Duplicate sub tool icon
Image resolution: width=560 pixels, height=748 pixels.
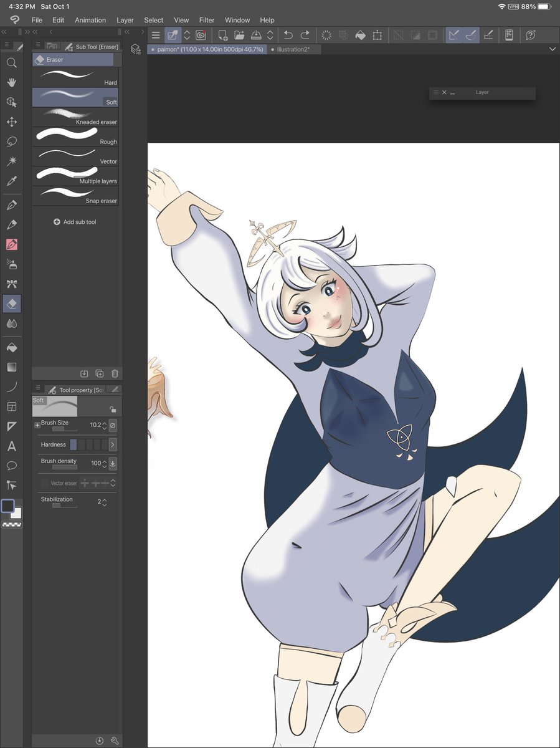click(100, 373)
